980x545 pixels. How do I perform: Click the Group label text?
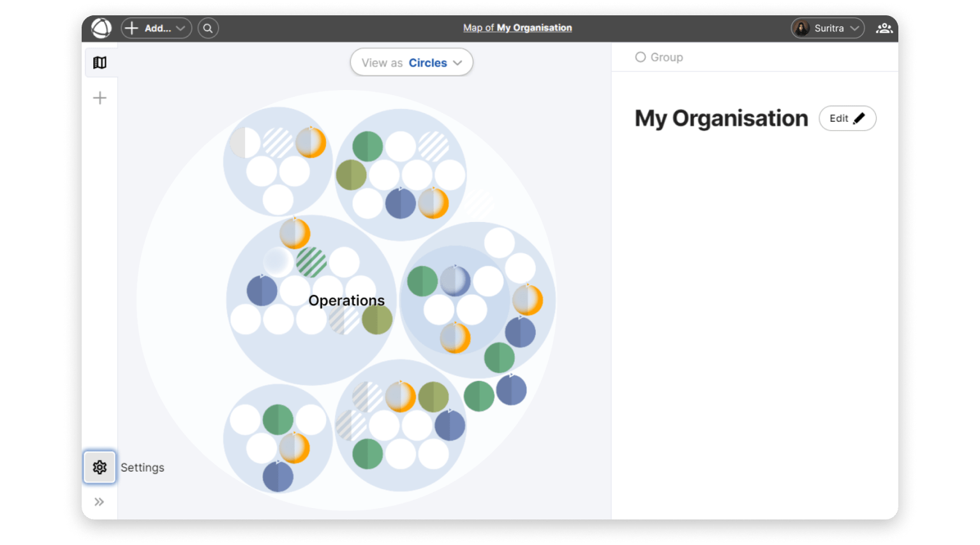[x=667, y=57]
